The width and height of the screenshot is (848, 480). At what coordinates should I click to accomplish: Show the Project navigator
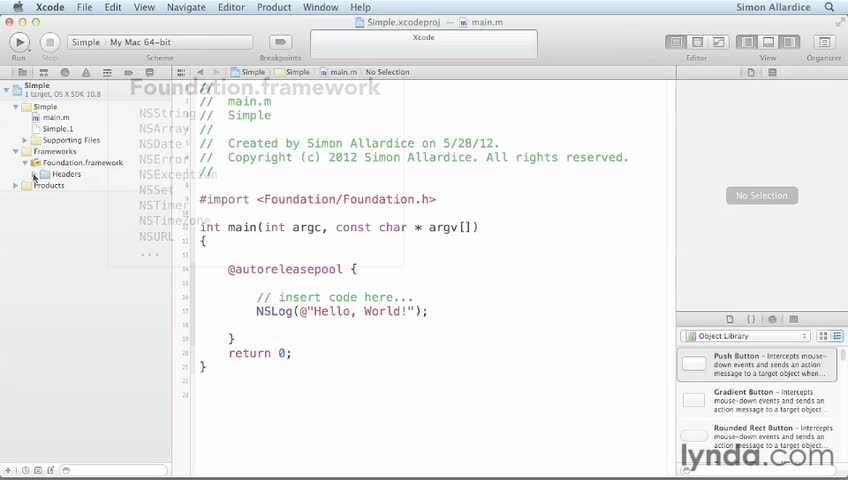tap(22, 72)
